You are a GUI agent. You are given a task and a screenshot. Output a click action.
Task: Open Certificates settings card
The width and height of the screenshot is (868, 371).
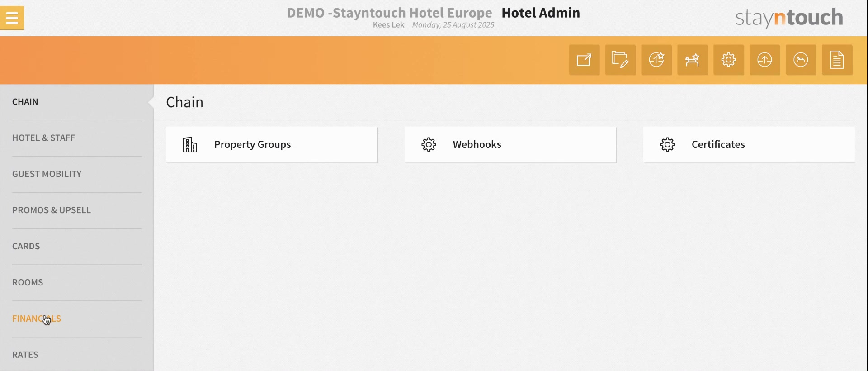[749, 145]
